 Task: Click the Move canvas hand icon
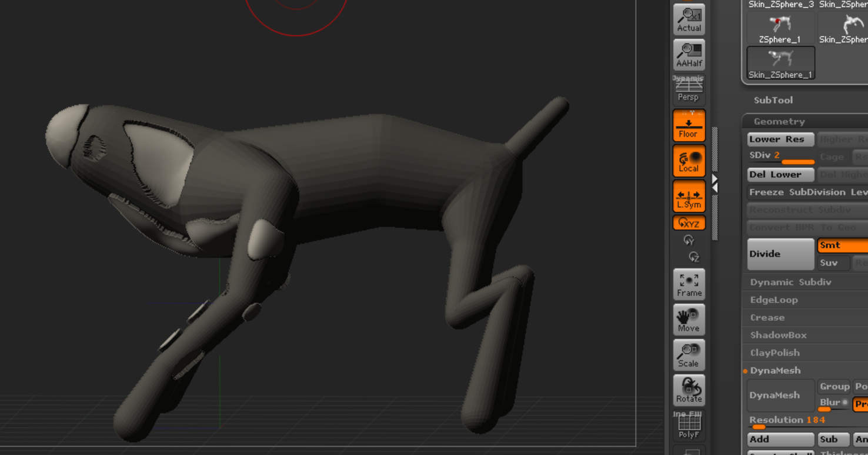pyautogui.click(x=689, y=320)
